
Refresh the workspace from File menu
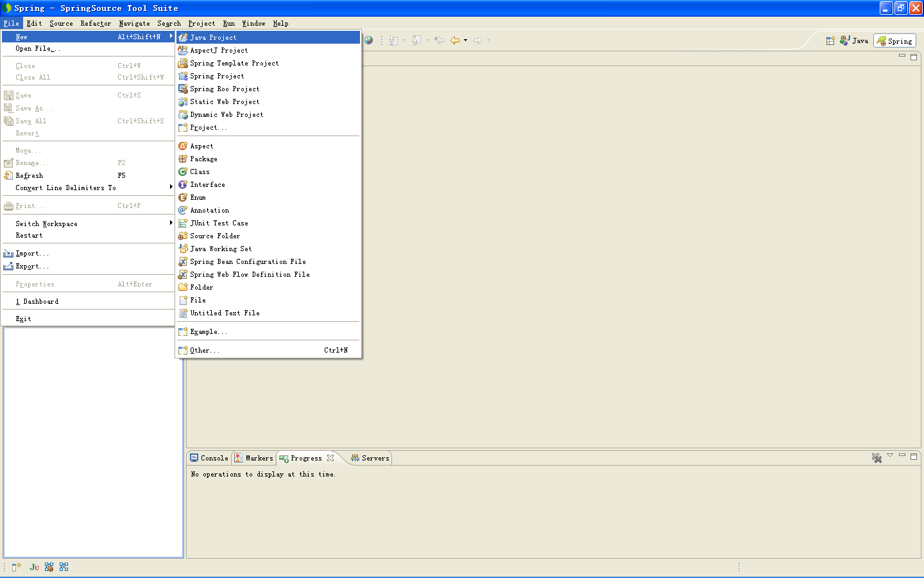coord(88,175)
